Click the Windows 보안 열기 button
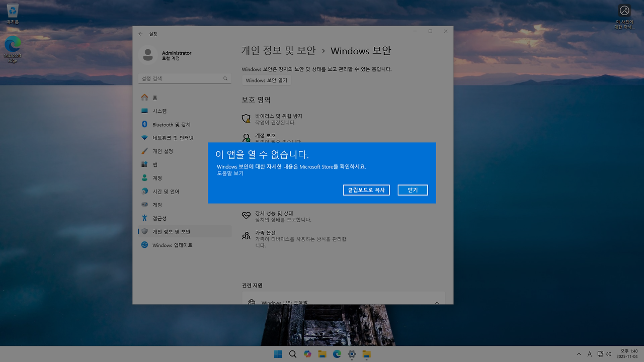 pos(267,80)
